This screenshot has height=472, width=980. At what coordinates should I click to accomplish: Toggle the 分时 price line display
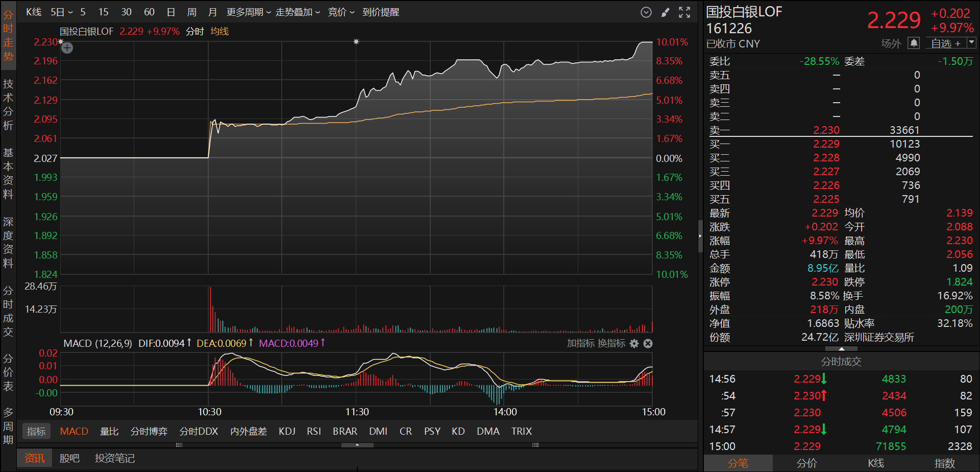(x=194, y=31)
